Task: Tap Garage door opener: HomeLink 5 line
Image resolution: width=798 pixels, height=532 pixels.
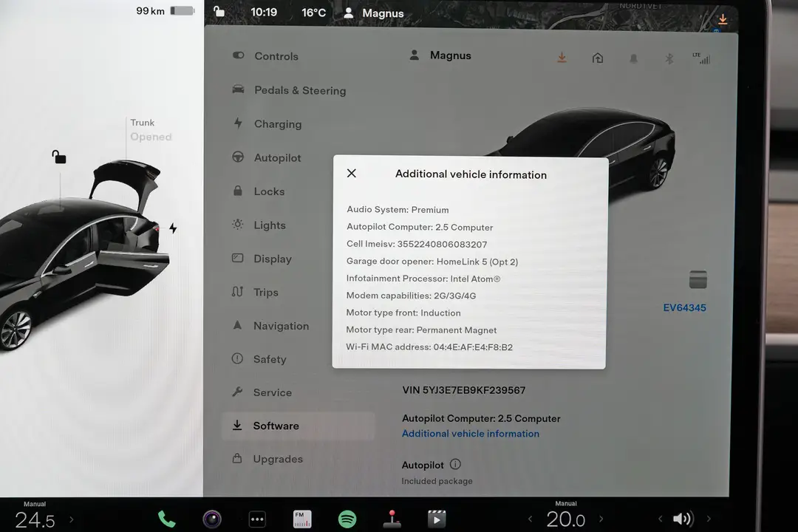Action: [432, 261]
